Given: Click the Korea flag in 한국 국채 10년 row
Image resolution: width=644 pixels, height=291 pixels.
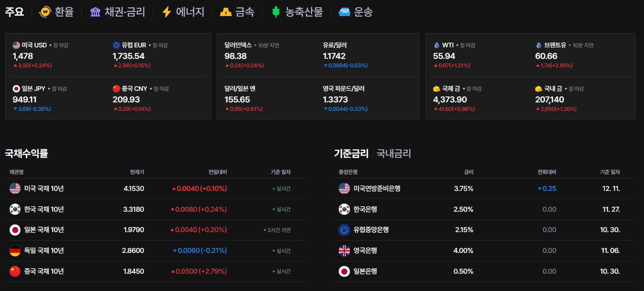Looking at the screenshot, I should (x=15, y=209).
